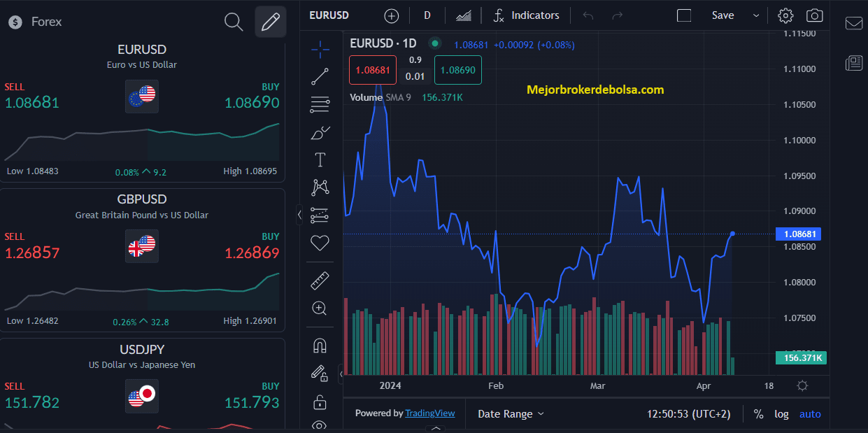
Task: Undo last chart action
Action: (588, 15)
